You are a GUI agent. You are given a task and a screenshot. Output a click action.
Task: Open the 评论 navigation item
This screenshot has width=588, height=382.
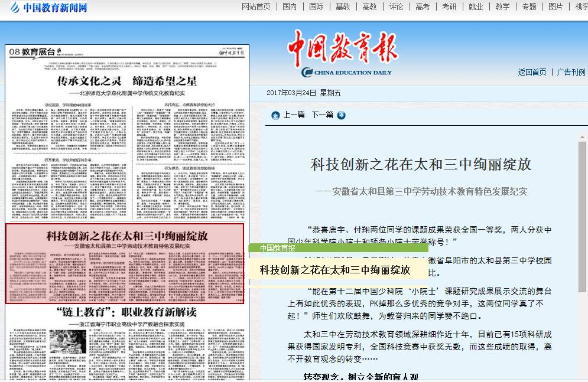[x=396, y=6]
